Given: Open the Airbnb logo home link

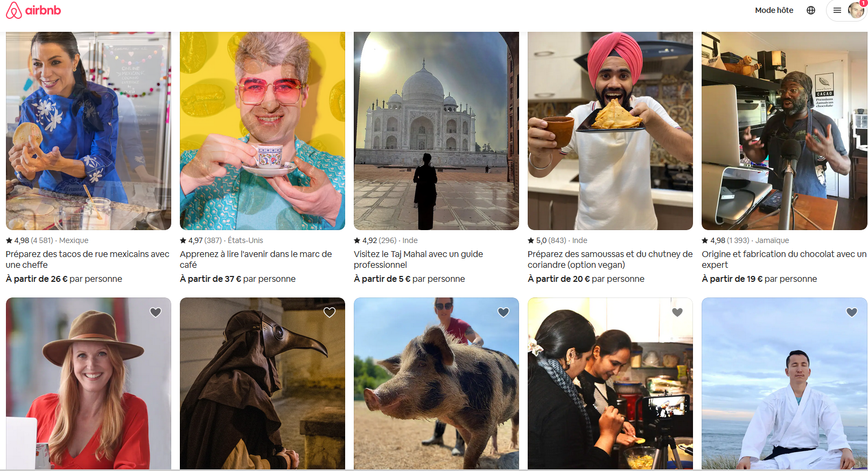Looking at the screenshot, I should point(33,10).
